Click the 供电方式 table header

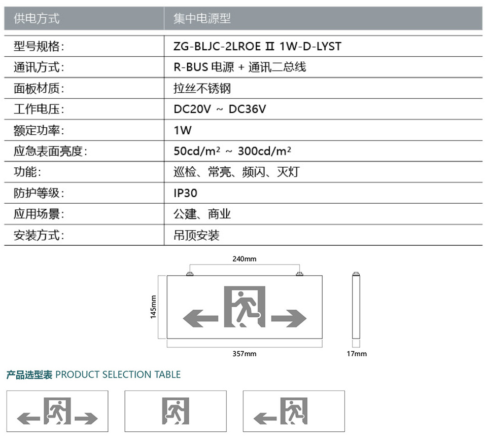(x=37, y=19)
